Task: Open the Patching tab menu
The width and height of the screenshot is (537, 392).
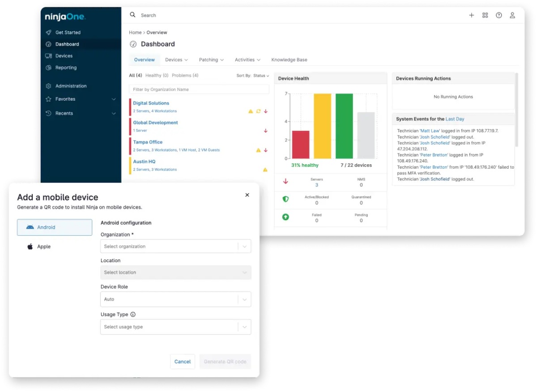Action: coord(211,60)
